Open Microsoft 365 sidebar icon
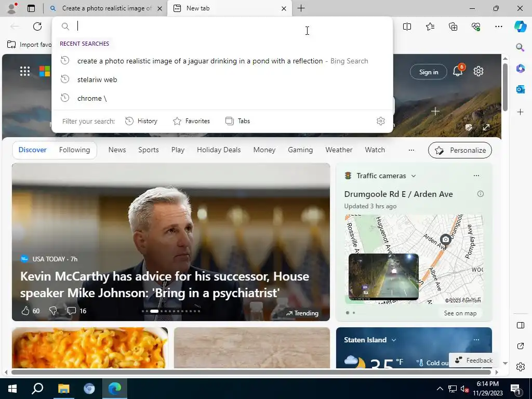 tap(520, 68)
